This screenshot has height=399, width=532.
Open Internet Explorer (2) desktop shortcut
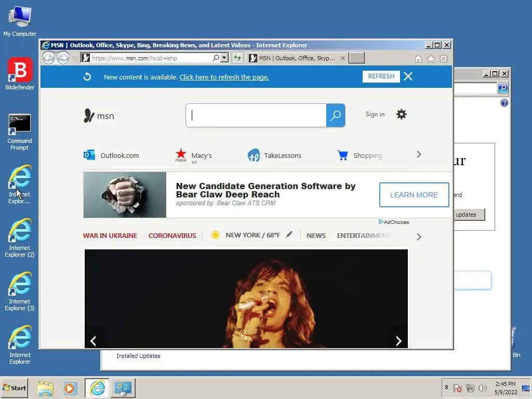point(20,238)
